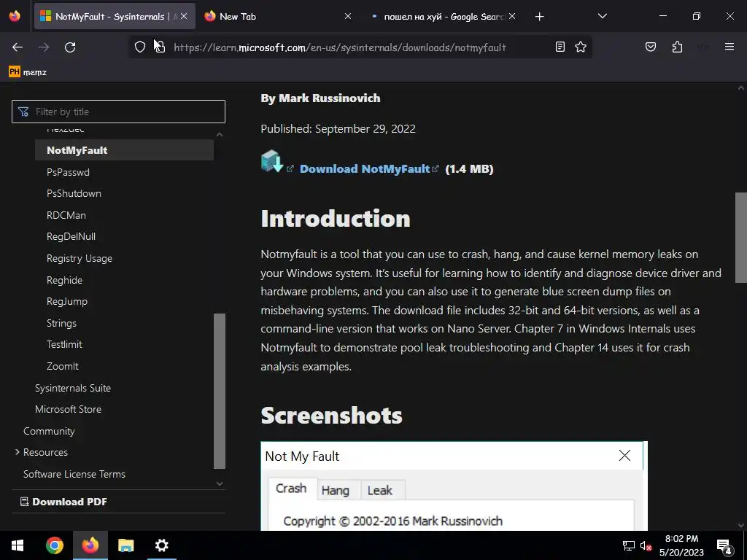The height and width of the screenshot is (560, 747).
Task: Open the Windows Start menu
Action: click(x=18, y=545)
